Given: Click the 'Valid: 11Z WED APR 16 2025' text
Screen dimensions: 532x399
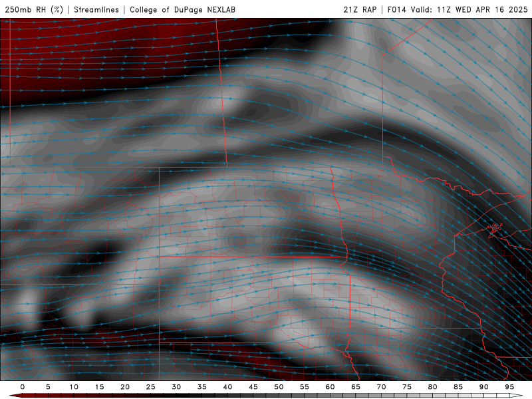Looking at the screenshot, I should tap(469, 9).
